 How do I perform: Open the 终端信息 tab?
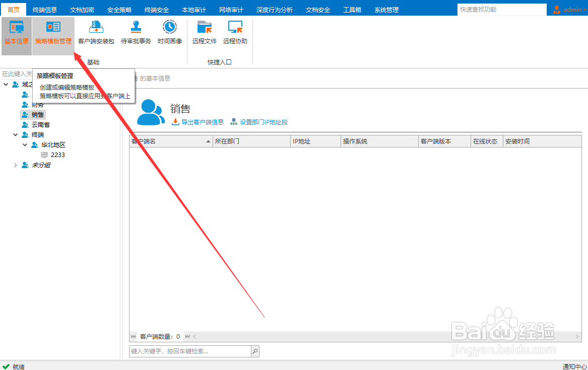[x=45, y=10]
